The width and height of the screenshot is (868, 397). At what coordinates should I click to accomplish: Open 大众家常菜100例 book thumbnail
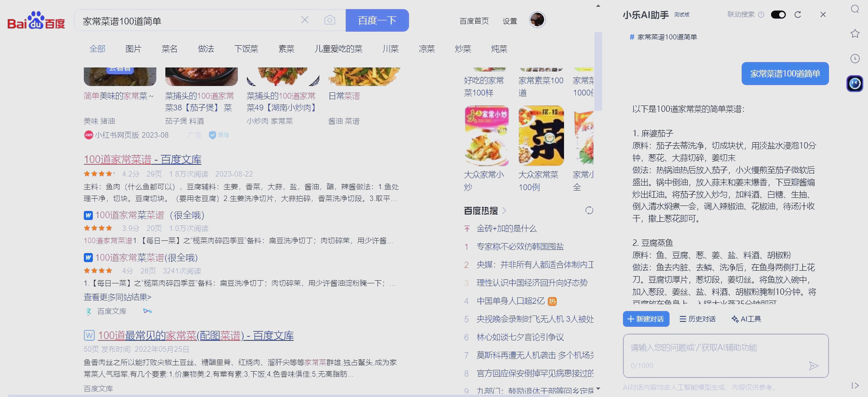[541, 136]
